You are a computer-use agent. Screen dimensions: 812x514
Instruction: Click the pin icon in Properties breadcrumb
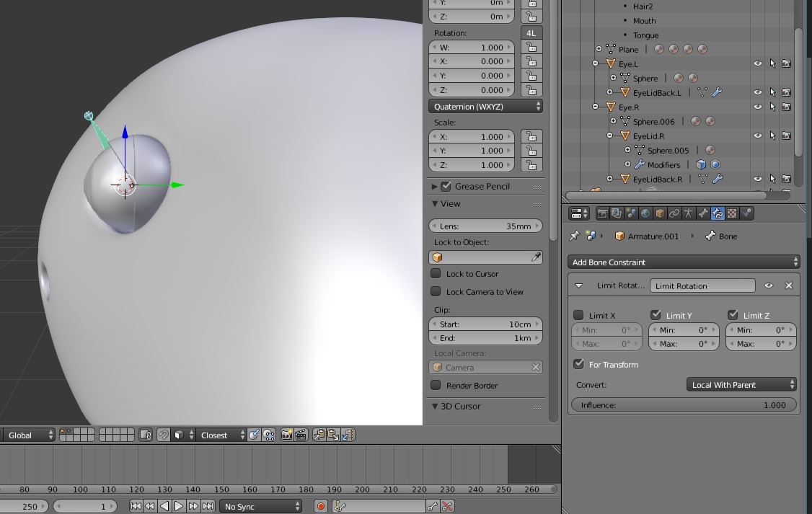click(575, 236)
